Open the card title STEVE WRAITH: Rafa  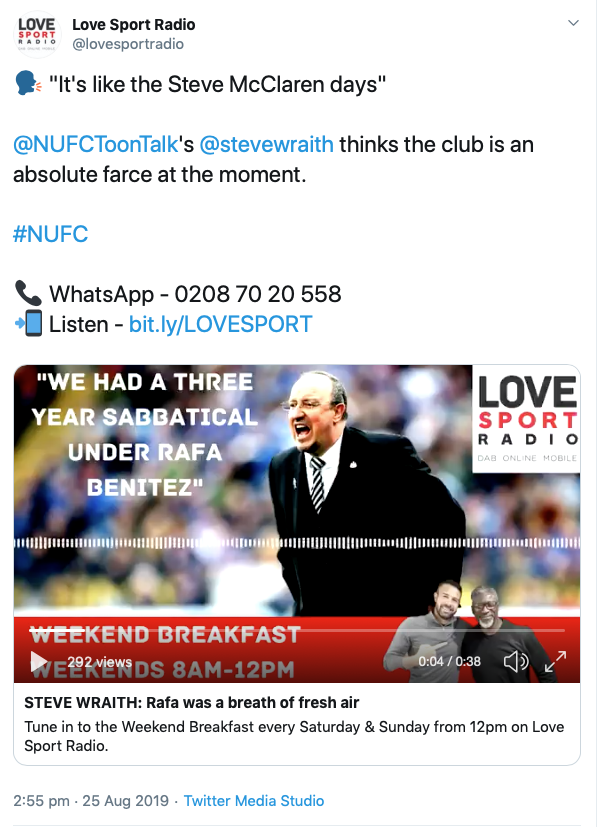click(191, 703)
